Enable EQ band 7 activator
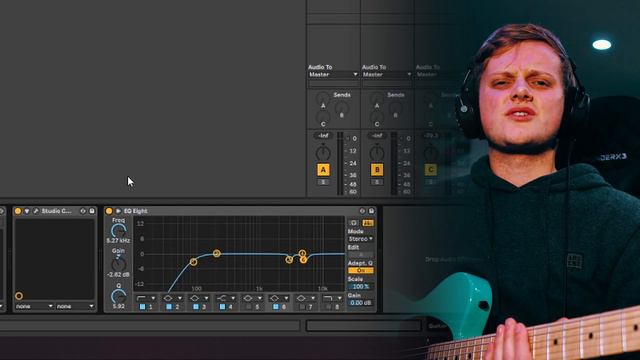640x360 pixels. click(x=302, y=307)
